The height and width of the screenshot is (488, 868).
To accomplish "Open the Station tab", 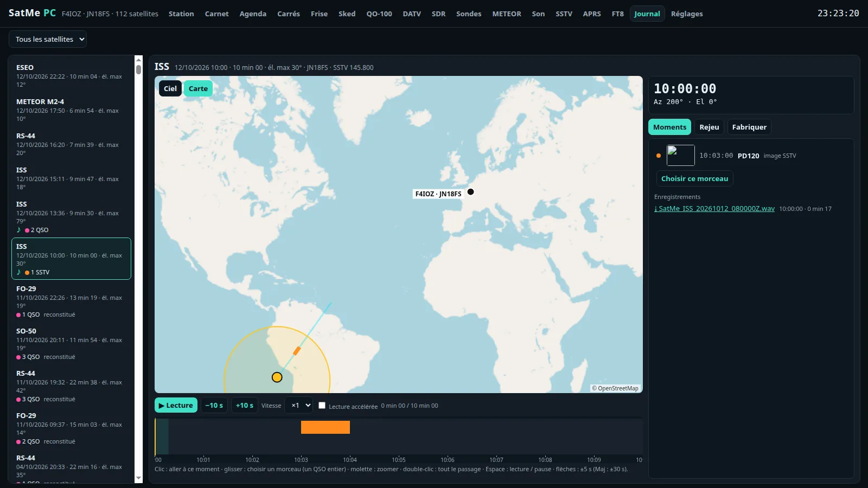I will coord(181,14).
